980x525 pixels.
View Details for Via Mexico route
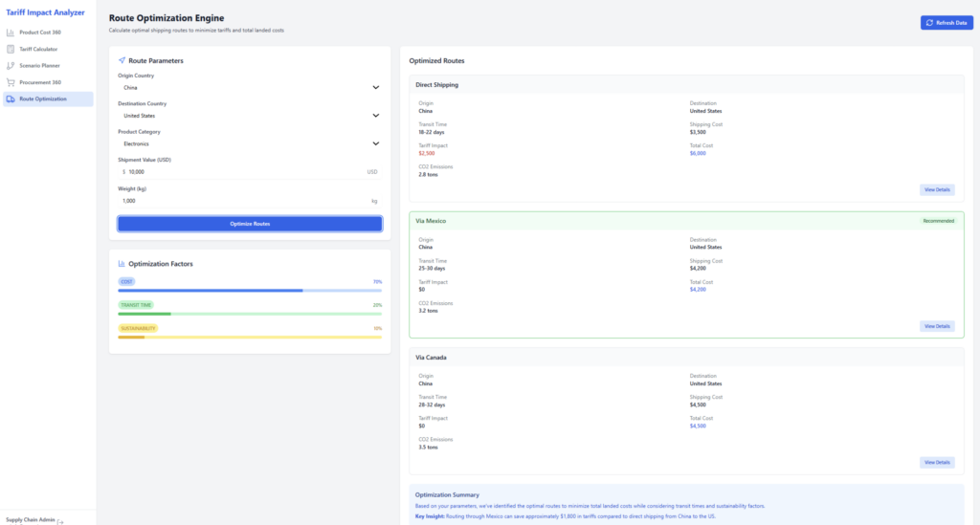pos(937,326)
